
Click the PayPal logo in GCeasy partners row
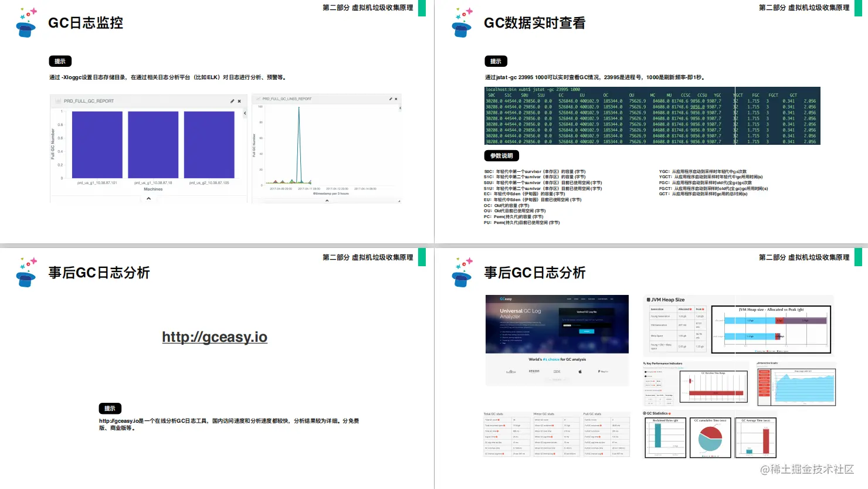[x=603, y=371]
